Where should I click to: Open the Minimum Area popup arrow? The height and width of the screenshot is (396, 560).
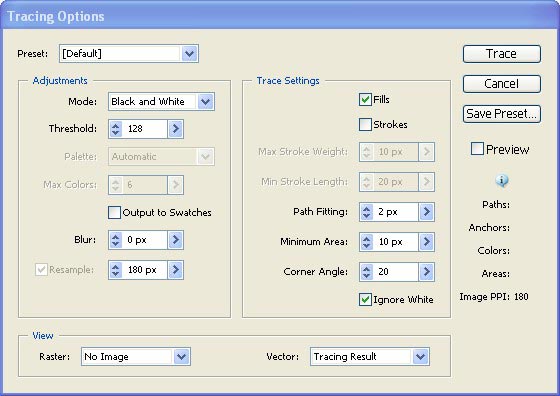pyautogui.click(x=426, y=242)
